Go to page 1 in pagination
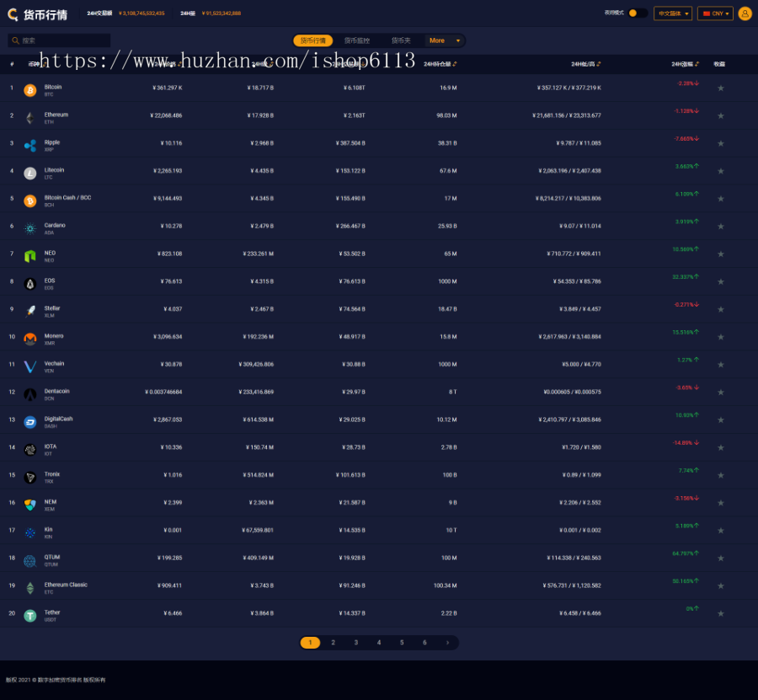 click(x=310, y=643)
